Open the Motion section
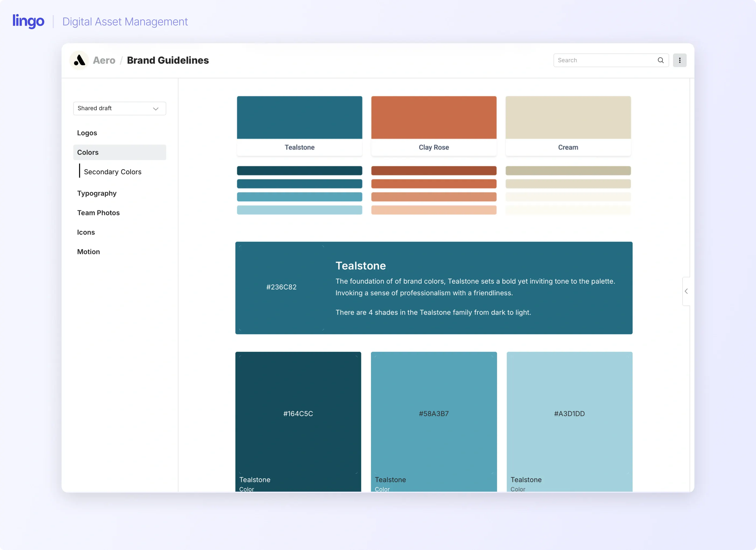The image size is (756, 550). 88,252
